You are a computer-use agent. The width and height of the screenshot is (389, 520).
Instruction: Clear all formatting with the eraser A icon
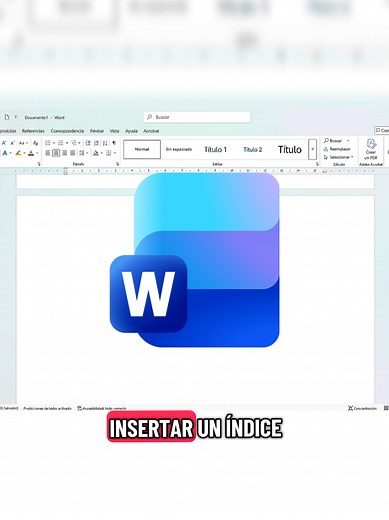(x=35, y=143)
